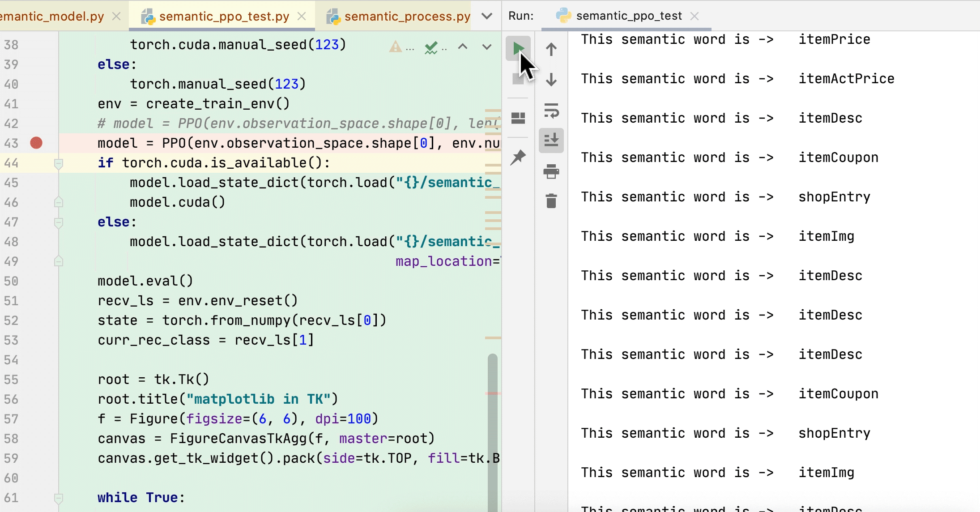Click the env = create_train_env() line

[x=194, y=104]
